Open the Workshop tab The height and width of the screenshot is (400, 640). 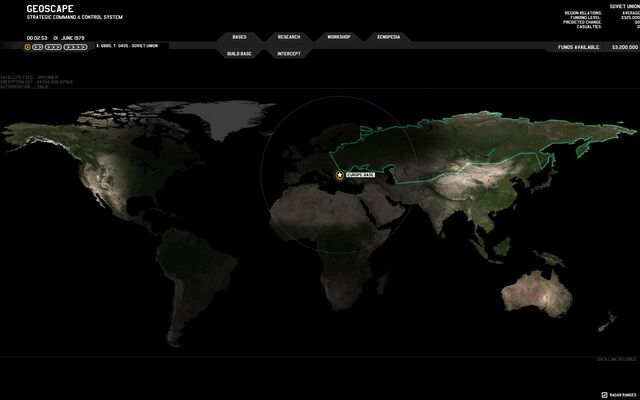coord(339,37)
